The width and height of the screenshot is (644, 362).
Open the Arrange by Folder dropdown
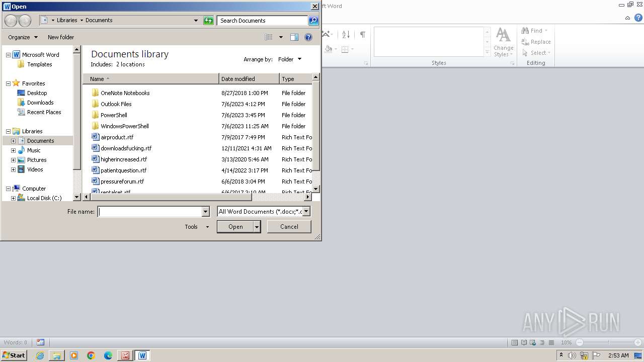290,59
